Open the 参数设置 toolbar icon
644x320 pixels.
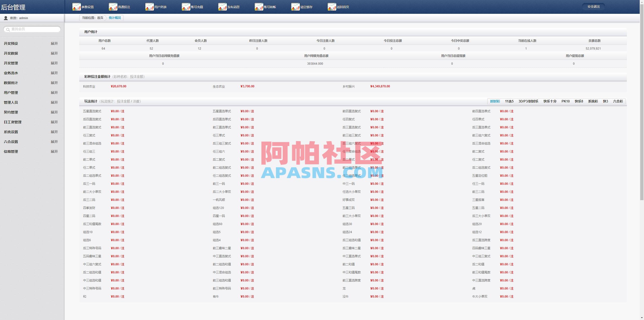tap(83, 7)
